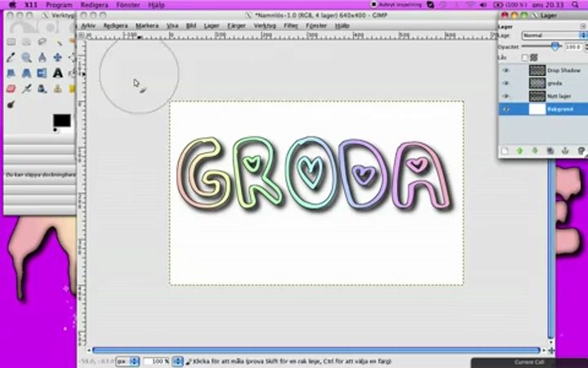The image size is (588, 368).
Task: Select the Fuzzy Select wand tool
Action: tap(58, 42)
